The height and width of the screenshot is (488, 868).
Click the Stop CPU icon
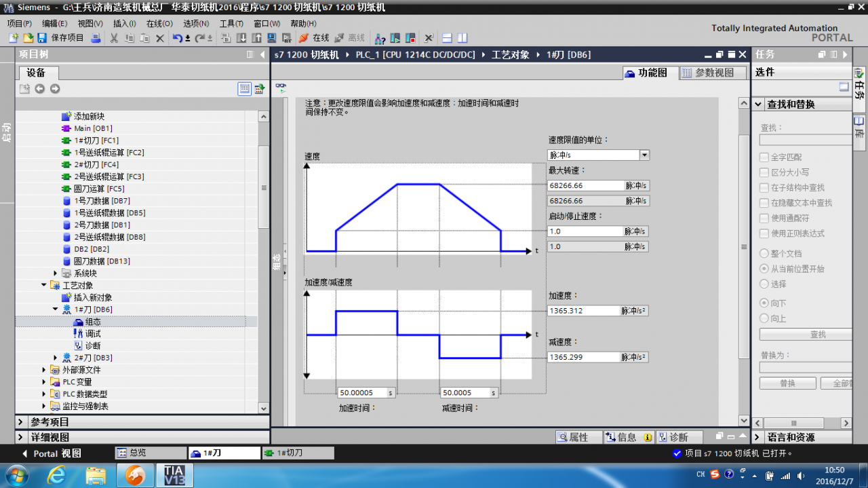409,38
